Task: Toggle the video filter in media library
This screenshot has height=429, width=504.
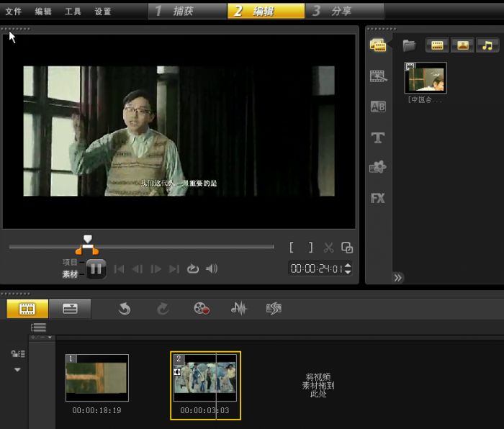Action: tap(437, 45)
